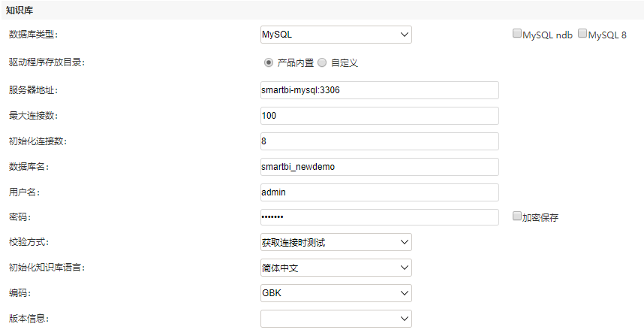Image resolution: width=644 pixels, height=333 pixels.
Task: Expand the 初始化知识库语言 dropdown
Action: coord(336,268)
